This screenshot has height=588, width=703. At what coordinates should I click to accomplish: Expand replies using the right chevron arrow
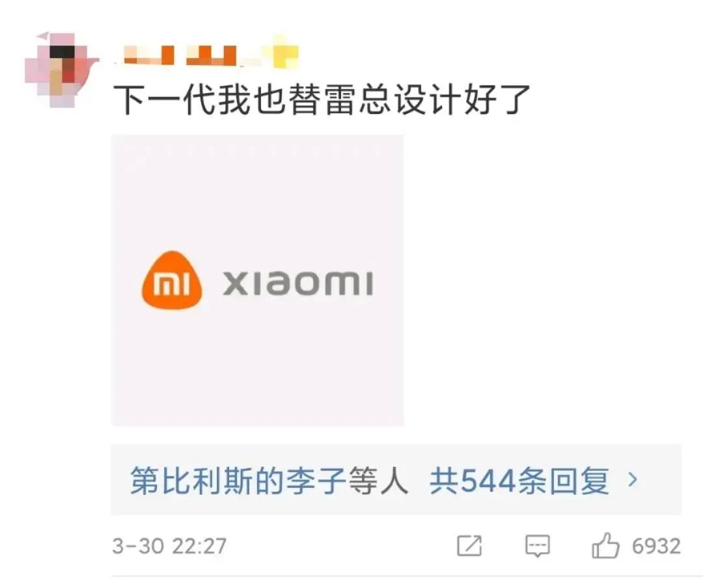click(x=633, y=480)
